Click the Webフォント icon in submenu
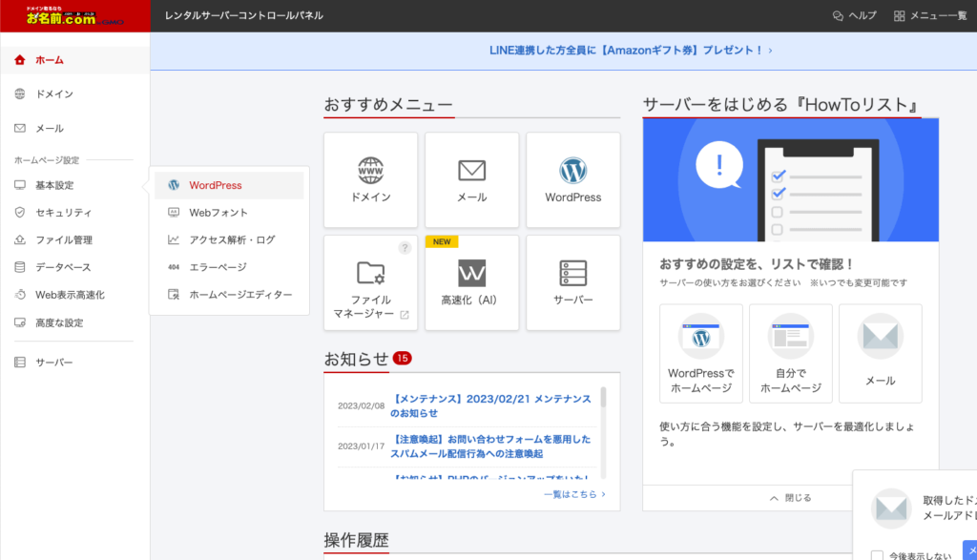 174,213
